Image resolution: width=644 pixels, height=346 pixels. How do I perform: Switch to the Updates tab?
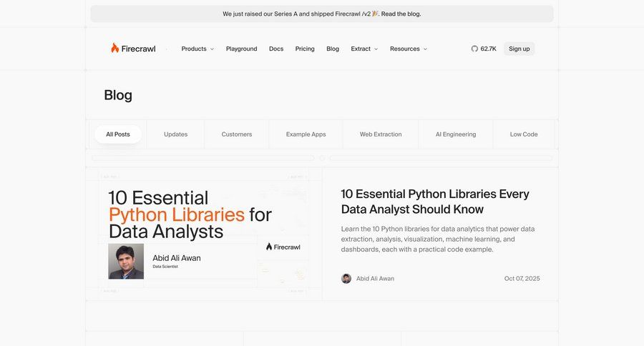tap(175, 134)
